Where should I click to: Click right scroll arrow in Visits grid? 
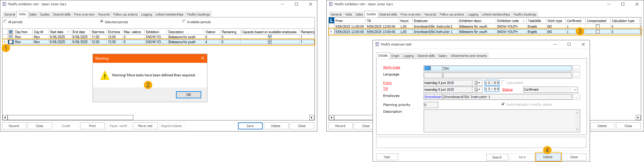[x=312, y=118]
